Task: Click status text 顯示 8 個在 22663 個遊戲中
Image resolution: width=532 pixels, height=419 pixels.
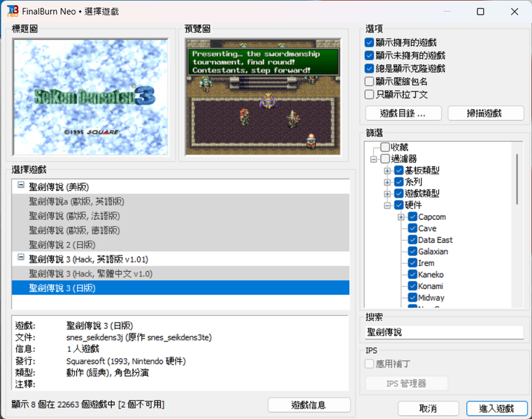Action: click(x=64, y=404)
